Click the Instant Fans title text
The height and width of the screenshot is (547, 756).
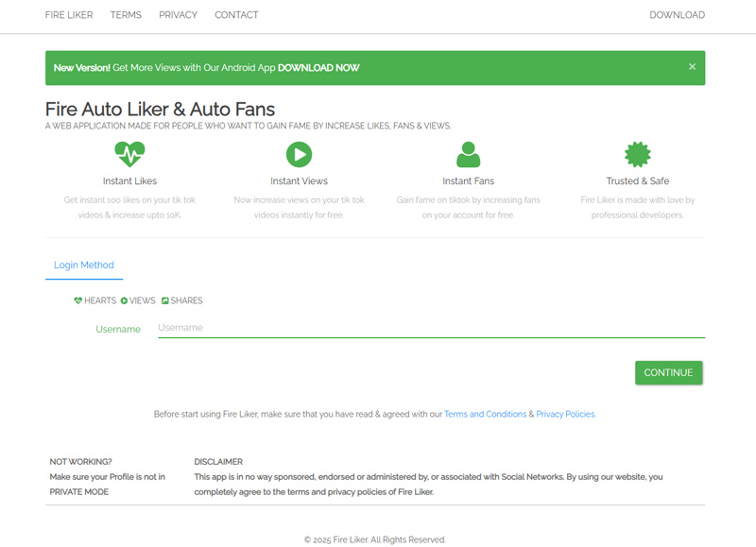point(468,181)
